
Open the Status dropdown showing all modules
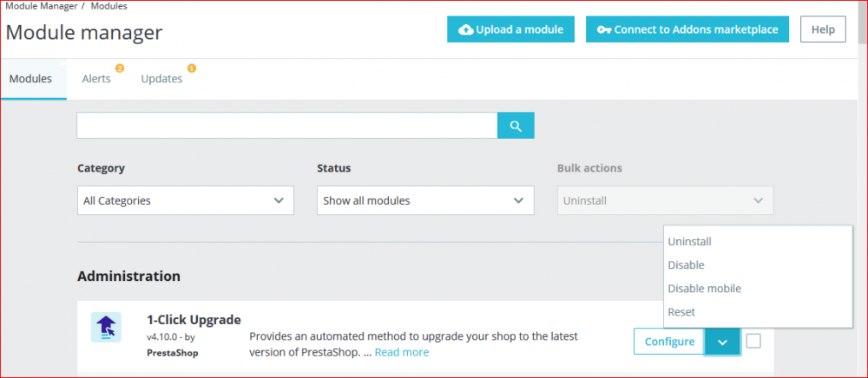pos(425,200)
